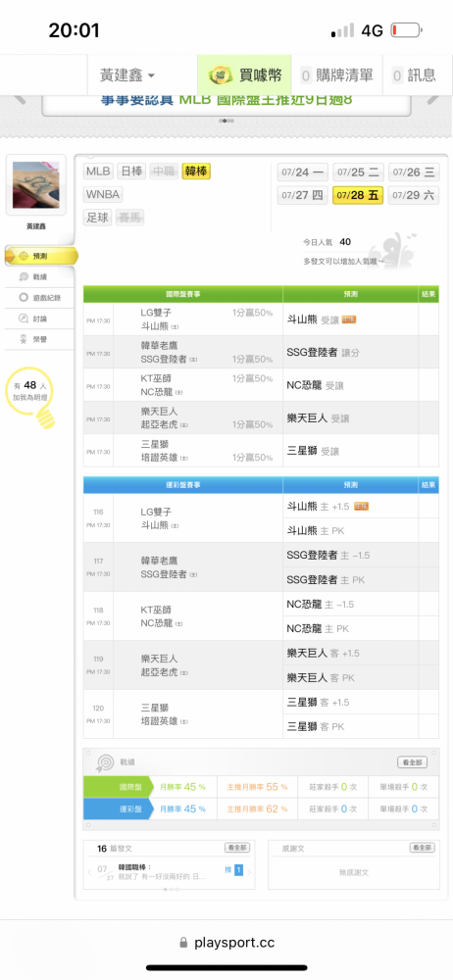Open the 遊戲紀錄 sidebar icon
This screenshot has height=980, width=453.
(24, 298)
